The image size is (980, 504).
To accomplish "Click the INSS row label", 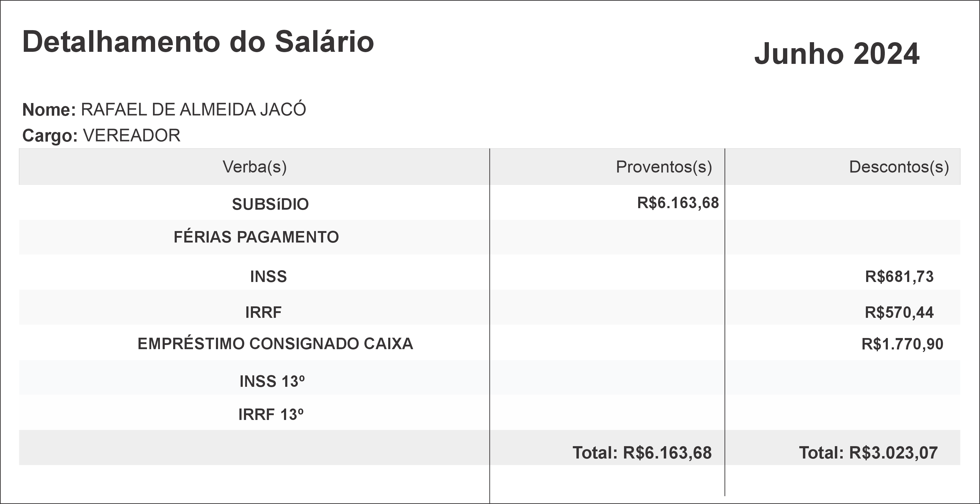I will [x=268, y=277].
